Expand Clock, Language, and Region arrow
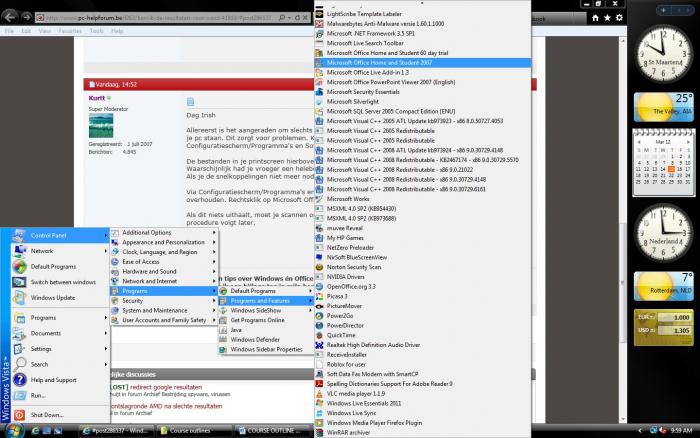700x438 pixels. click(x=214, y=252)
